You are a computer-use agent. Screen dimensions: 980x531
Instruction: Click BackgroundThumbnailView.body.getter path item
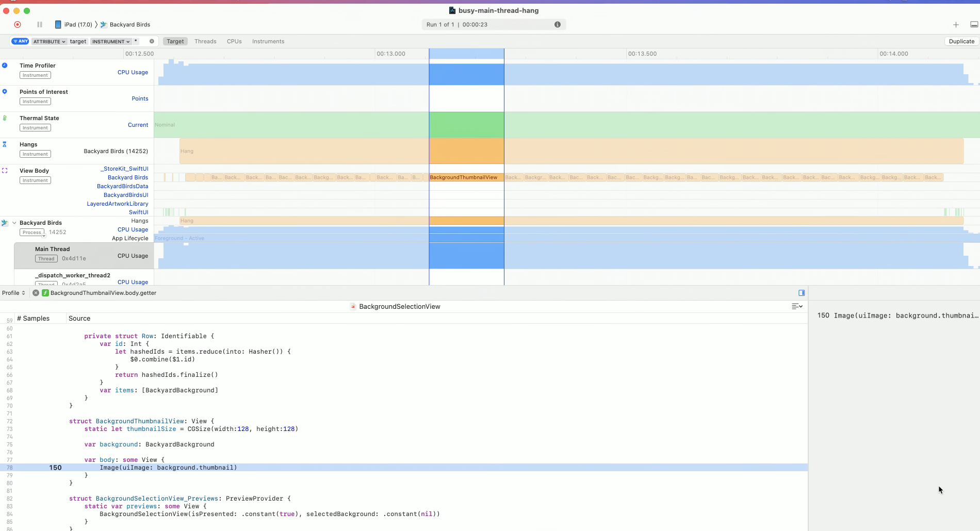point(103,293)
